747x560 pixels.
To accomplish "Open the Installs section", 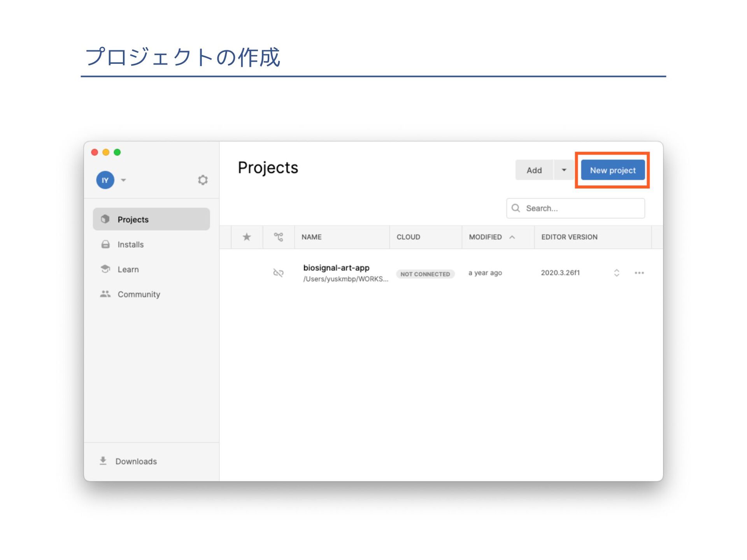I will click(x=130, y=245).
